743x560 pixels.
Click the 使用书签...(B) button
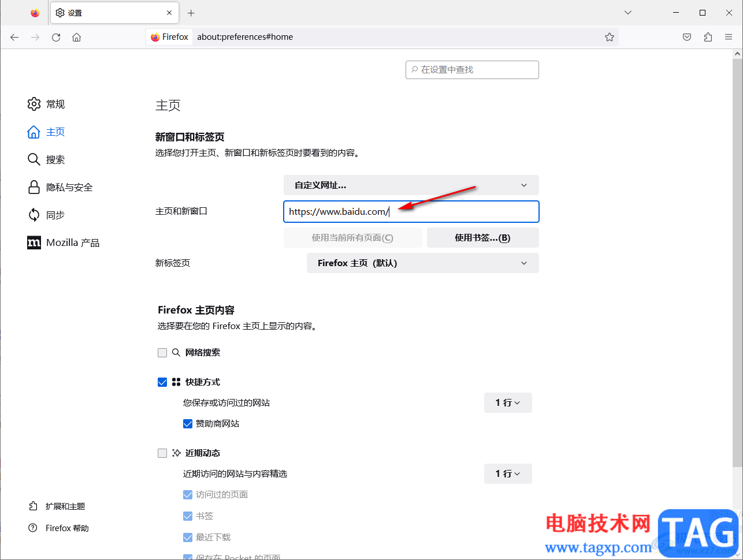point(482,238)
